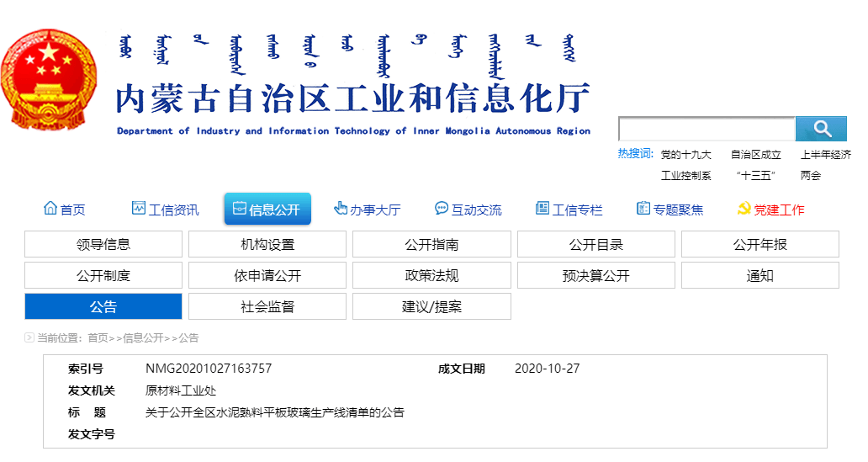
Task: Click the 首页 breadcrumb link
Action: (x=98, y=337)
